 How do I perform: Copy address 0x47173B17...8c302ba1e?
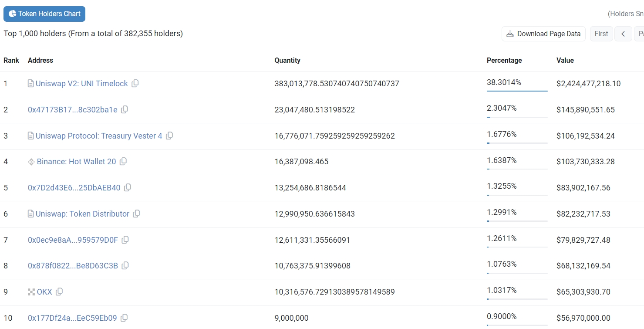125,109
